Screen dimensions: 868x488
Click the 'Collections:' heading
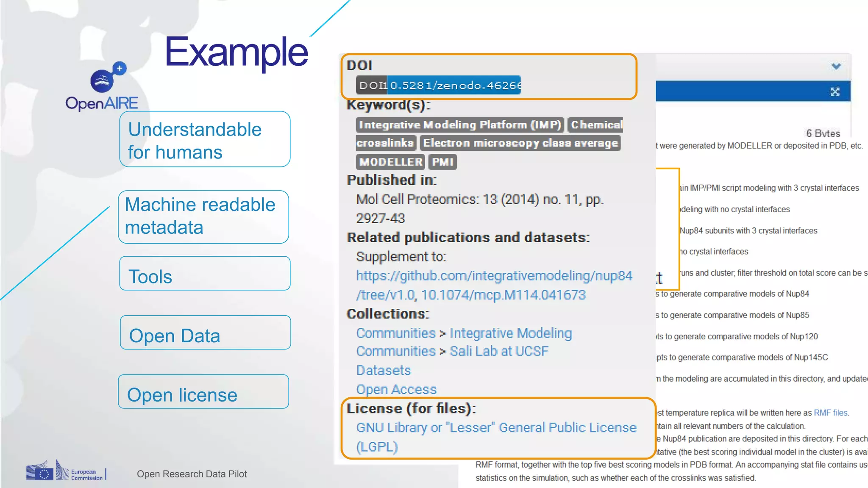pos(388,314)
